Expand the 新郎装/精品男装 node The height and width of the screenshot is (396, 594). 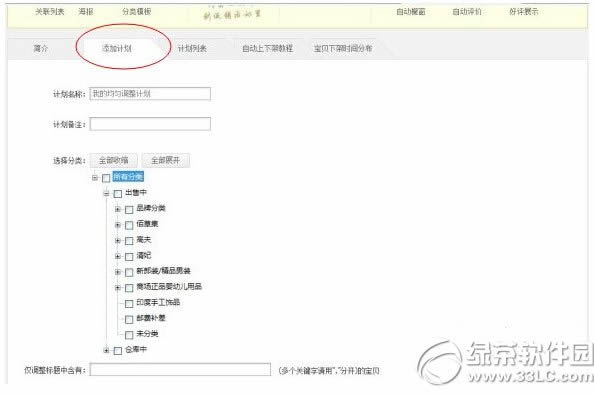[x=118, y=272]
